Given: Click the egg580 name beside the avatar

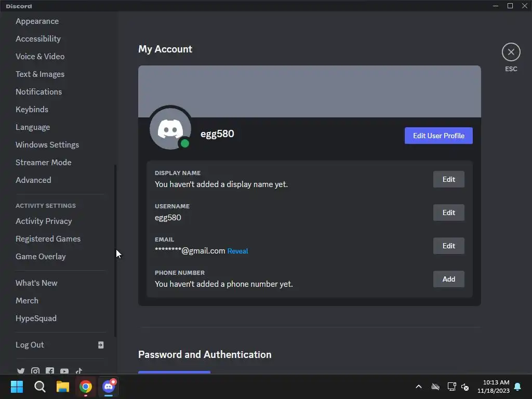Looking at the screenshot, I should tap(217, 134).
